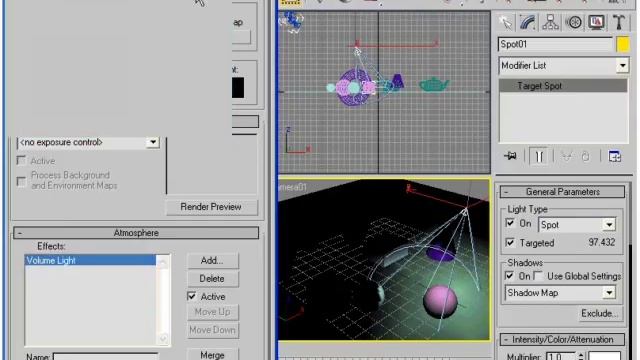This screenshot has height=360, width=640.
Task: Click the Camera01 viewport label
Action: click(x=292, y=187)
